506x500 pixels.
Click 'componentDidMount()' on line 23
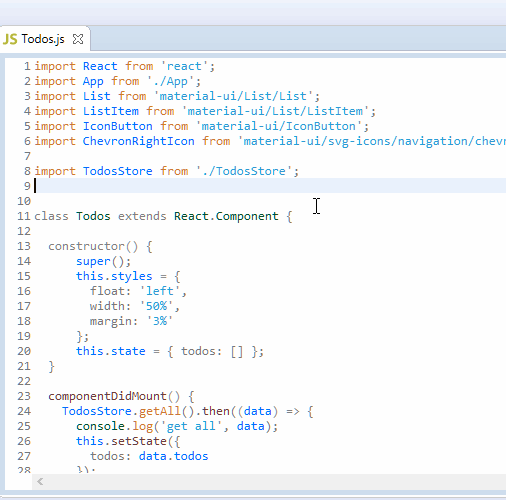point(114,396)
